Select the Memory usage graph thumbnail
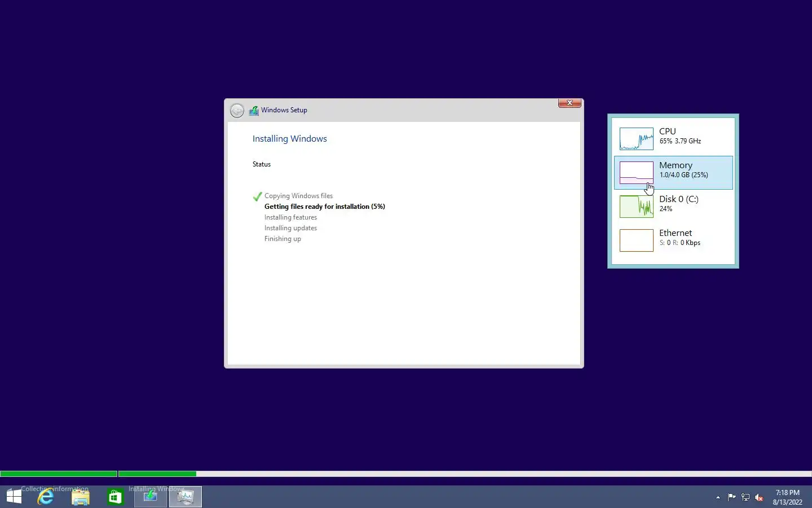Image resolution: width=812 pixels, height=508 pixels. (x=636, y=173)
